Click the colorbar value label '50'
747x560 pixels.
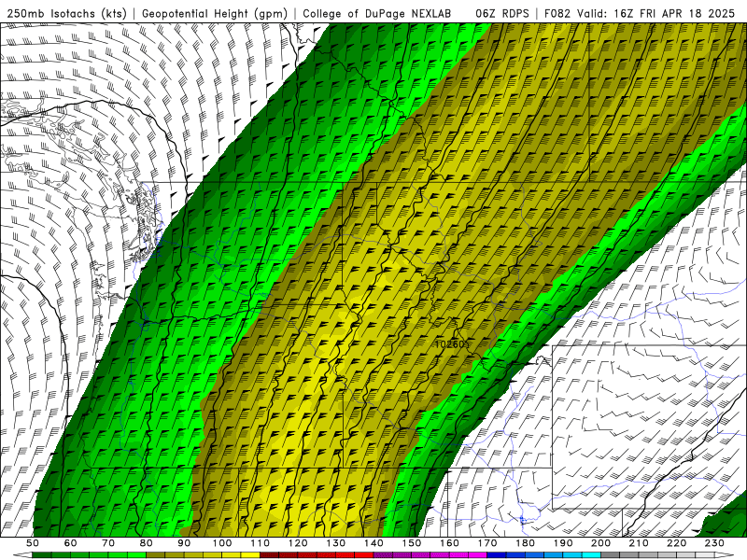point(33,543)
